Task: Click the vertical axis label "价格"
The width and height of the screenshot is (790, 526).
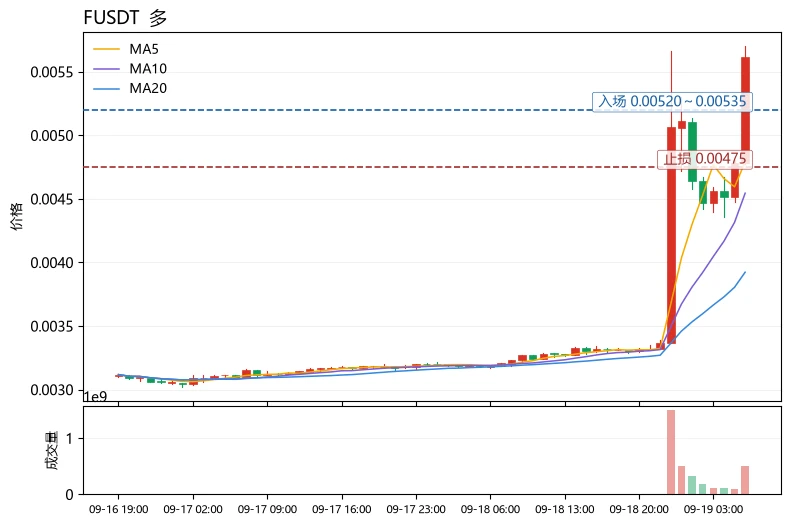Action: [17, 216]
